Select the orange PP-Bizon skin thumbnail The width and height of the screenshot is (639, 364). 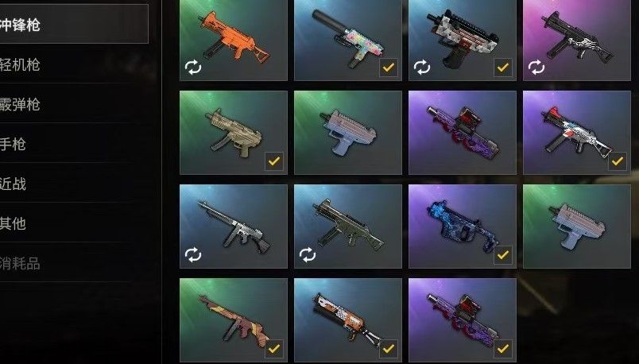[x=348, y=320]
